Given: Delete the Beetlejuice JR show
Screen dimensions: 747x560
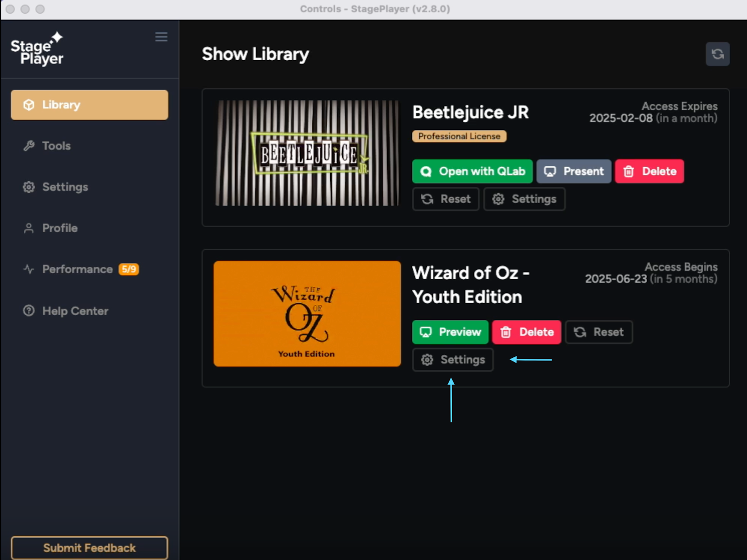Looking at the screenshot, I should (x=649, y=171).
